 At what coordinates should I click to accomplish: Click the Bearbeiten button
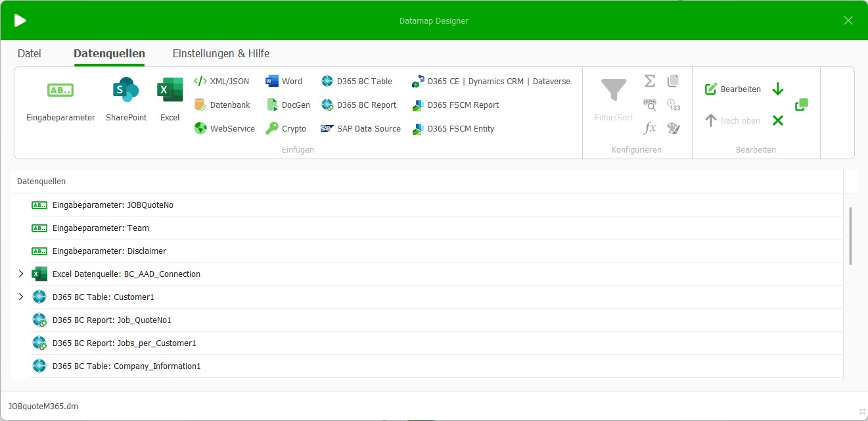coord(731,88)
